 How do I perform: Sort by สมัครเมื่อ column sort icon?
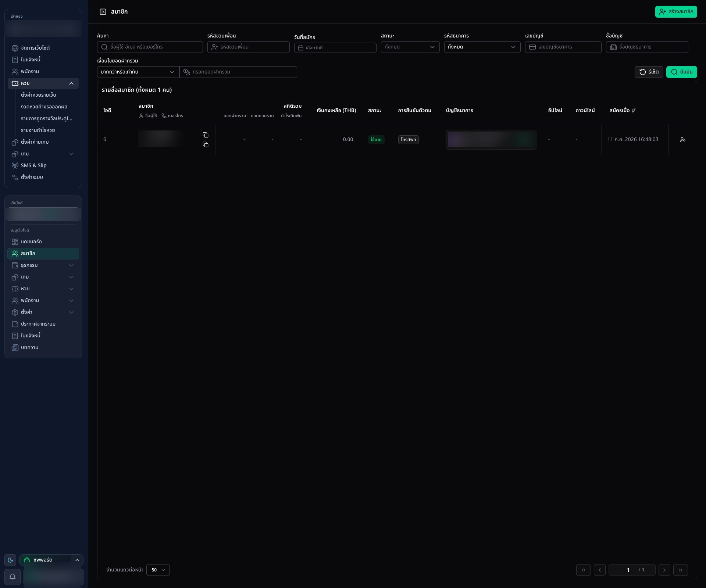coord(634,110)
